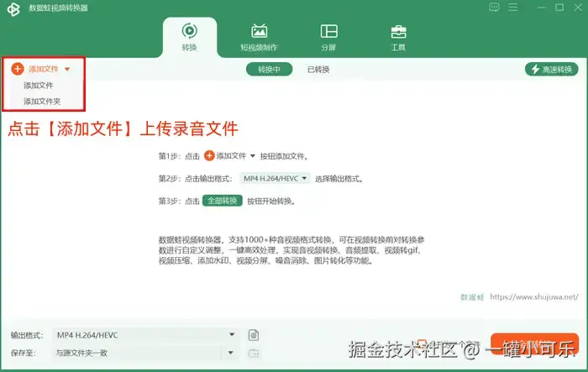Click the 数据蛙 brand text beside the link
This screenshot has height=372, width=588.
[472, 297]
